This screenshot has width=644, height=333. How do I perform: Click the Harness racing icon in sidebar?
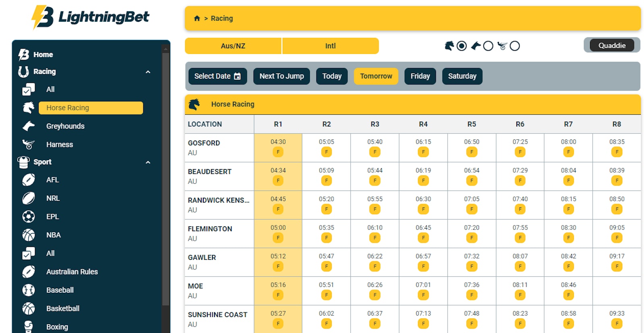point(29,145)
